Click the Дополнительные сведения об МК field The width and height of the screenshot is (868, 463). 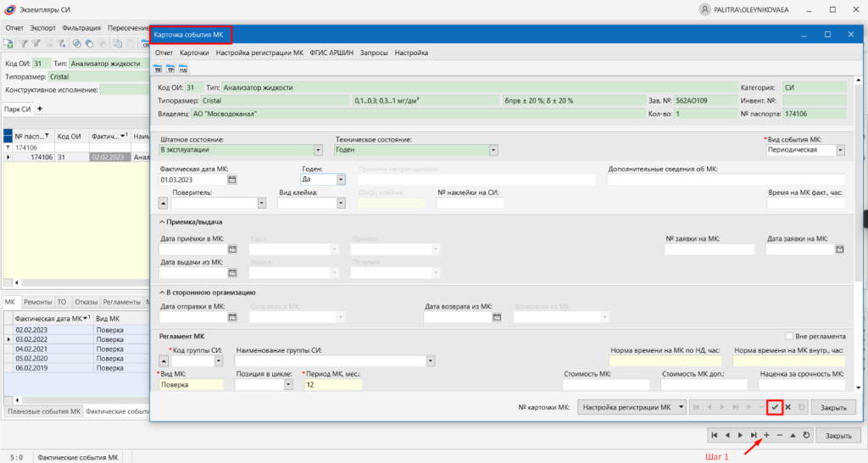tap(726, 180)
